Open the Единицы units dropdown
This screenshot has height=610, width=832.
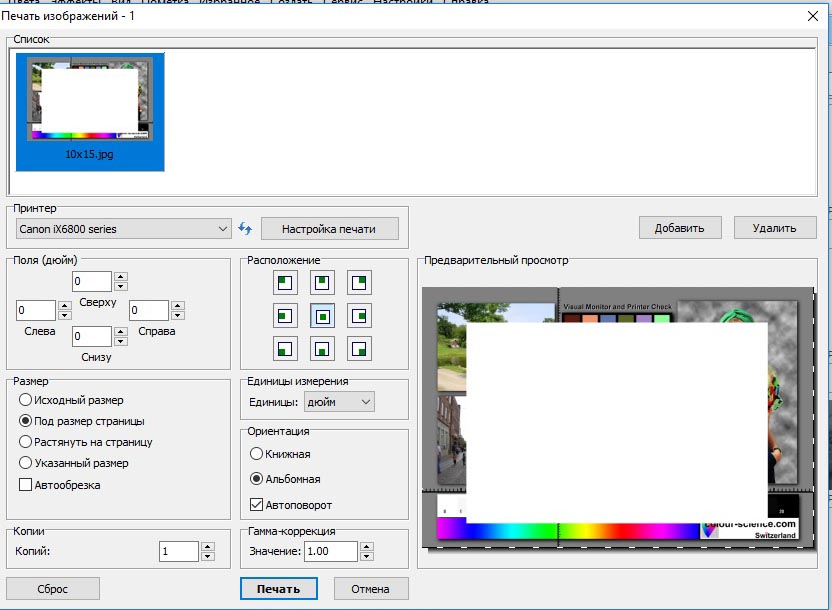coord(339,402)
